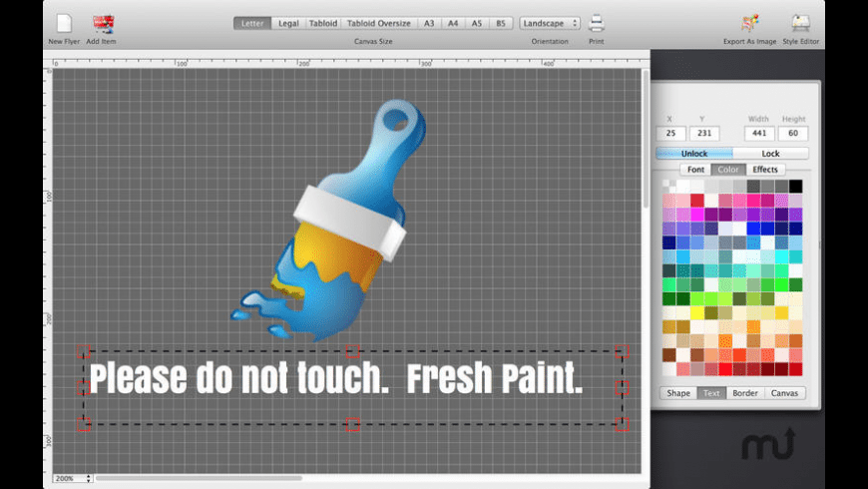Pick the bright yellow swatch

[697, 312]
